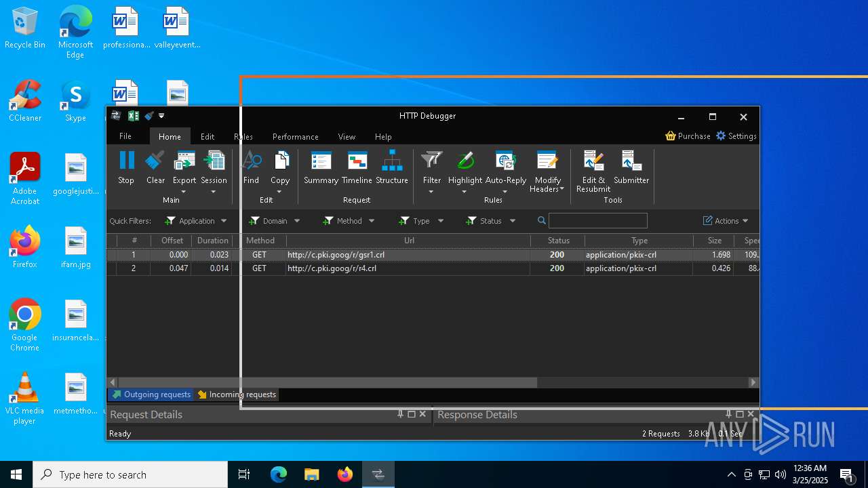This screenshot has height=488, width=868.
Task: Expand the Auto-Reply dropdown arrow
Action: (x=505, y=192)
